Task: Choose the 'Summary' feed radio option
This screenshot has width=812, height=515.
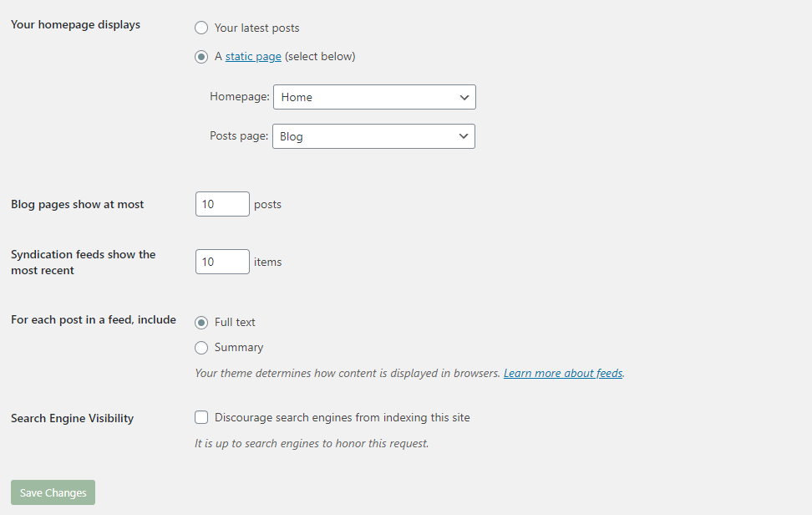Action: [201, 348]
